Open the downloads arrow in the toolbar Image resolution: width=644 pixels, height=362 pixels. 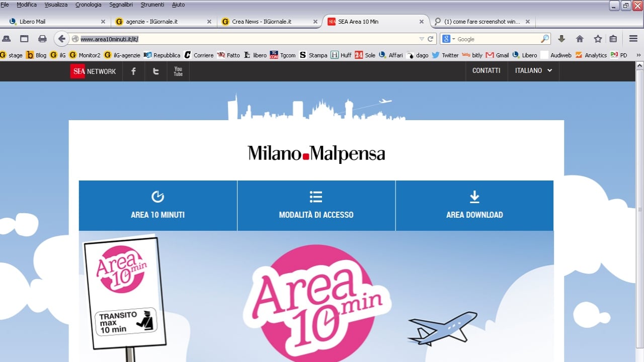561,39
